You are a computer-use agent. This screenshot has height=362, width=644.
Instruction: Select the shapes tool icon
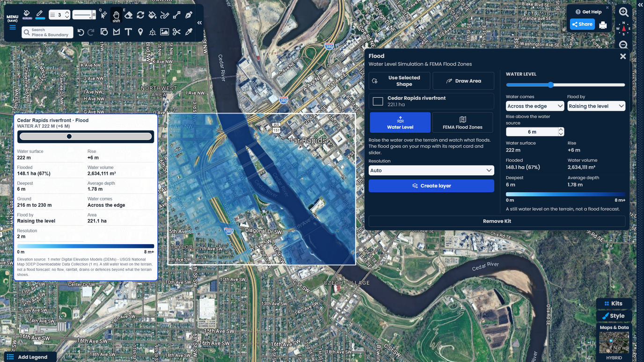(104, 32)
